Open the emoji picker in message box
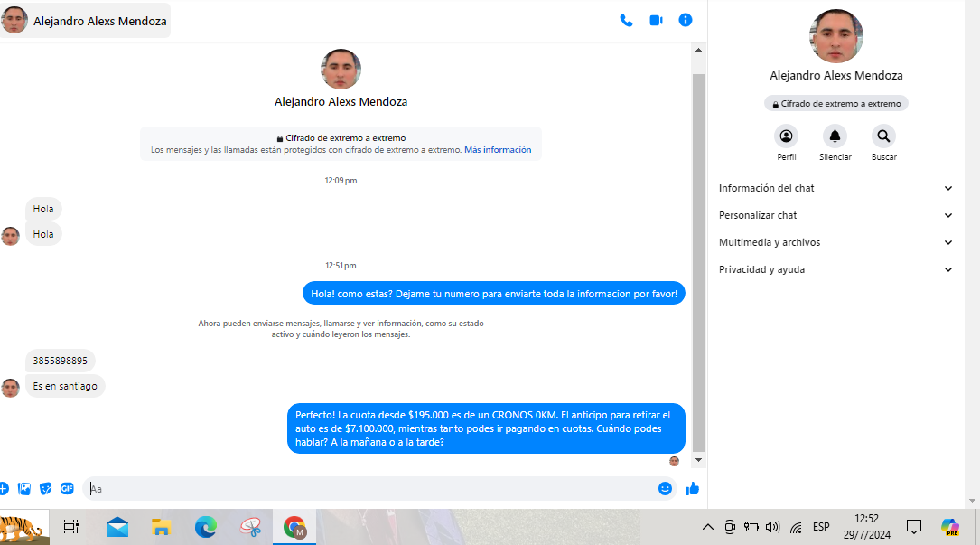980x545 pixels. [x=665, y=489]
